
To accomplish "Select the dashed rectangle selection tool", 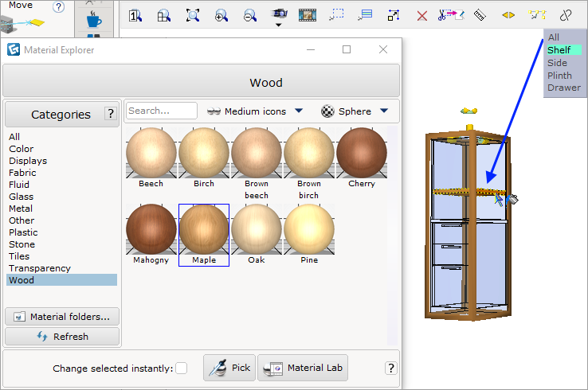I will [336, 15].
